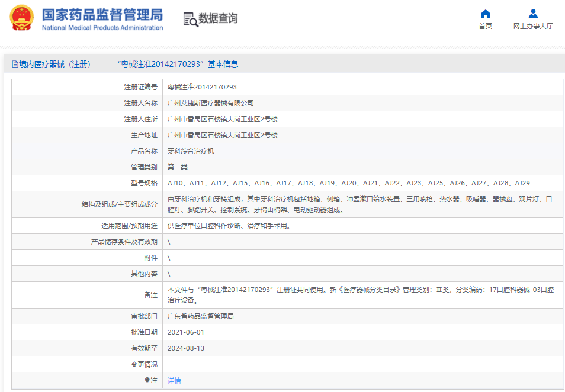565x392 pixels.
Task: Click the 批准日期 value 2021-06-01
Action: [x=186, y=332]
